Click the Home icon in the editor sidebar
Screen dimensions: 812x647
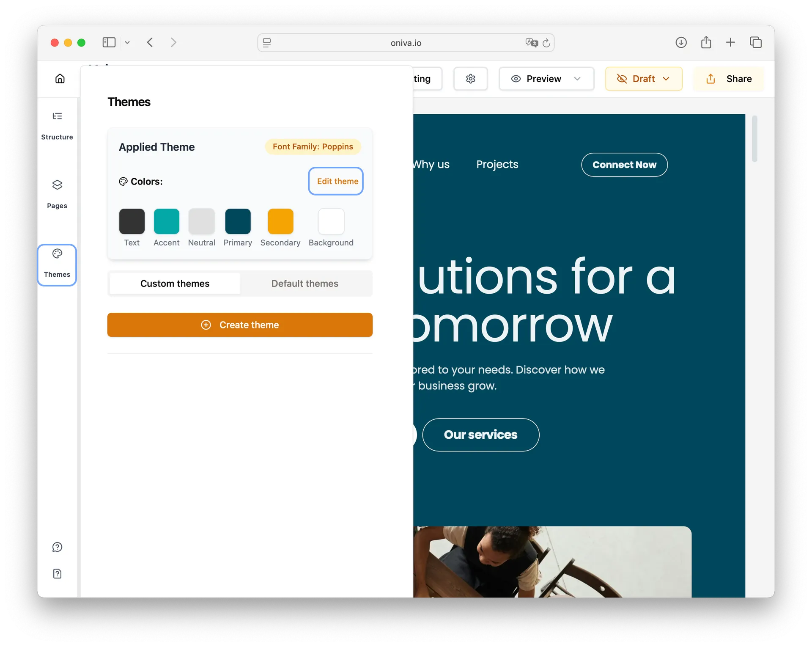pos(60,78)
